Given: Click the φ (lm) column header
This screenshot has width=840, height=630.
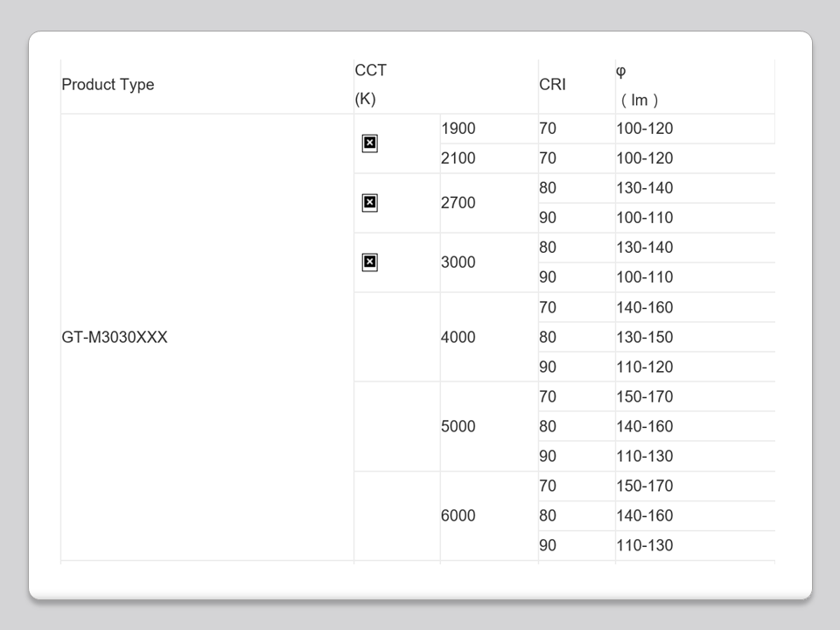Looking at the screenshot, I should [639, 85].
